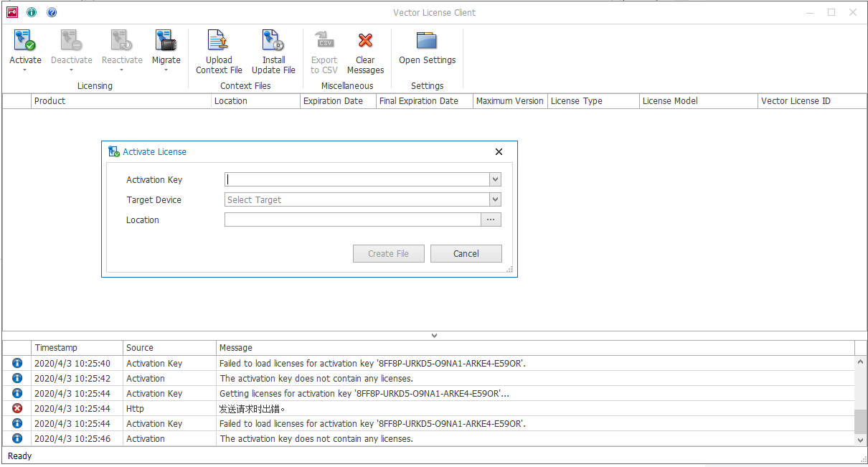Open the Target Device selection dropdown
Image resolution: width=868 pixels, height=467 pixels.
494,199
